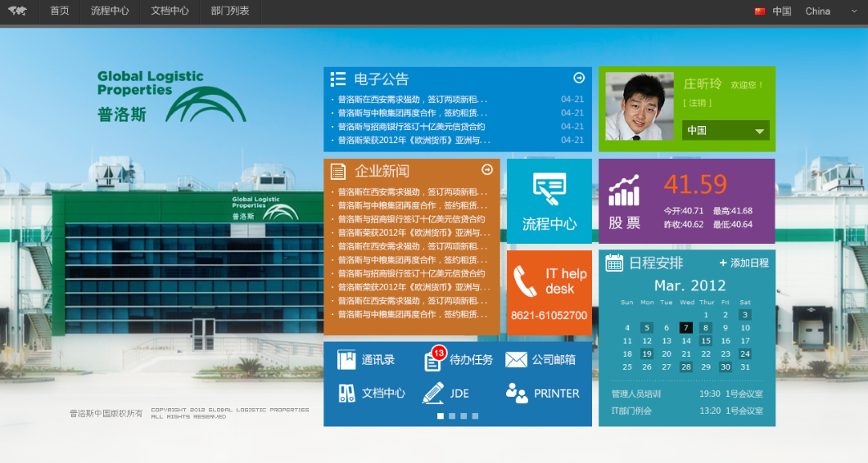
Task: Select calendar day 28
Action: pyautogui.click(x=686, y=366)
